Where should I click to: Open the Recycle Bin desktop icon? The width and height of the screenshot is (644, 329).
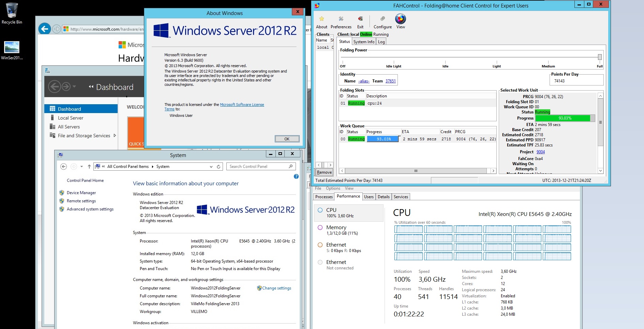pos(12,14)
